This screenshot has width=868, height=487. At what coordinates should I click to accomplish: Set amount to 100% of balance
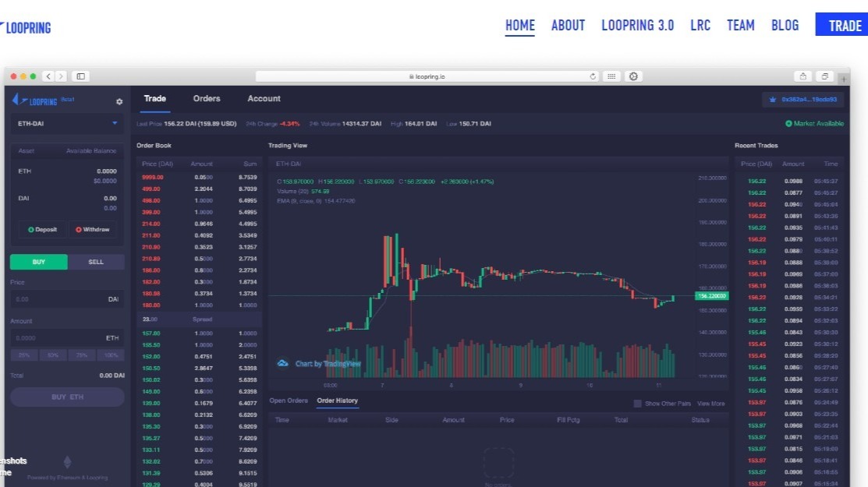[111, 355]
